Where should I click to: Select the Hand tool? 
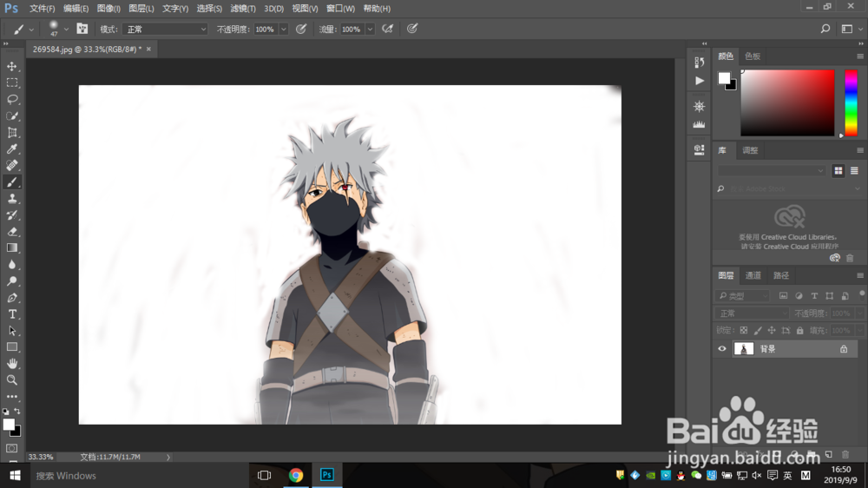click(12, 363)
